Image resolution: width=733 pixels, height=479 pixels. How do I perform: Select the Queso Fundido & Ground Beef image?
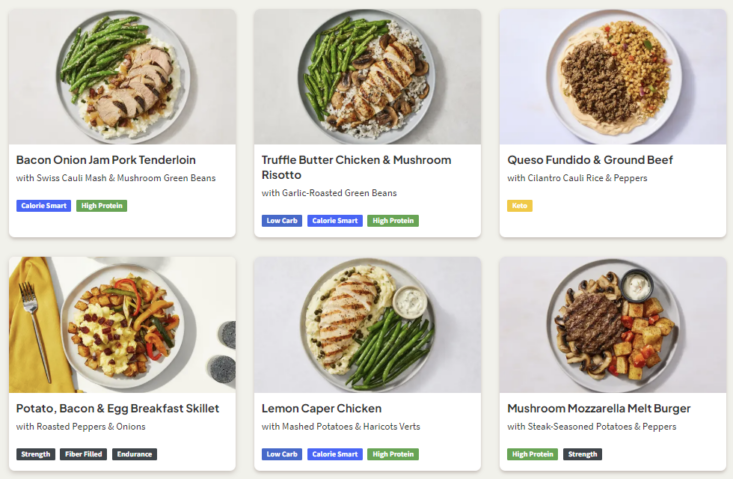pyautogui.click(x=613, y=77)
